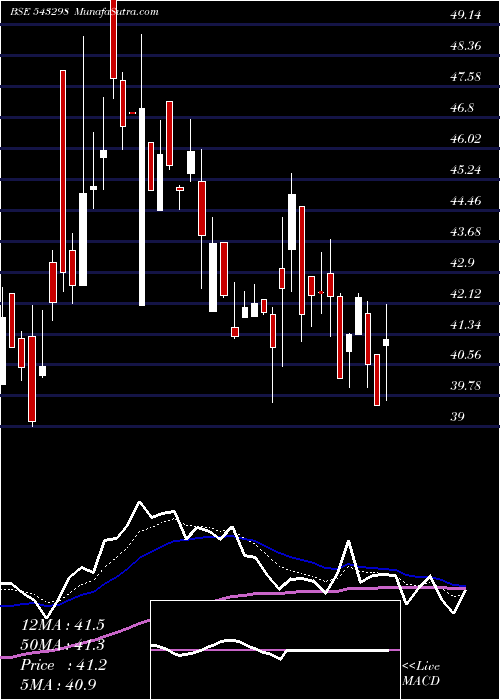
Task: Click the 46.02 price axis label
Action: 466,139
